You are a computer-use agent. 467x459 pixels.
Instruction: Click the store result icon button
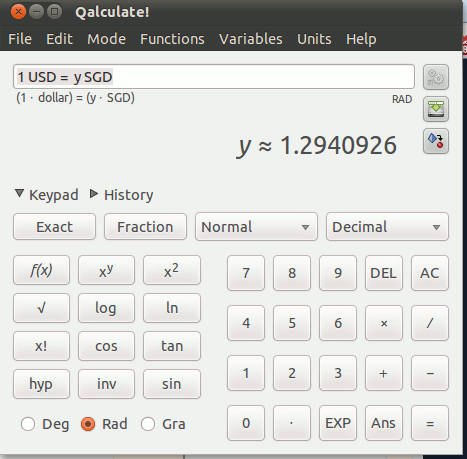[436, 109]
